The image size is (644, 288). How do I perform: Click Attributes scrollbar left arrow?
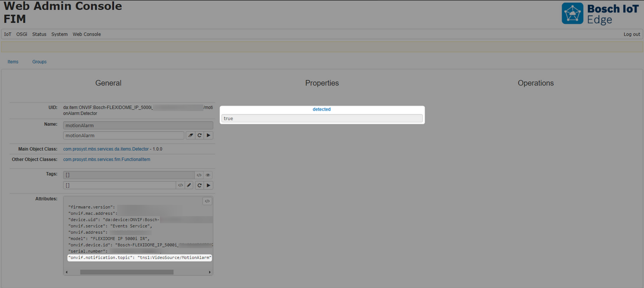click(x=67, y=272)
